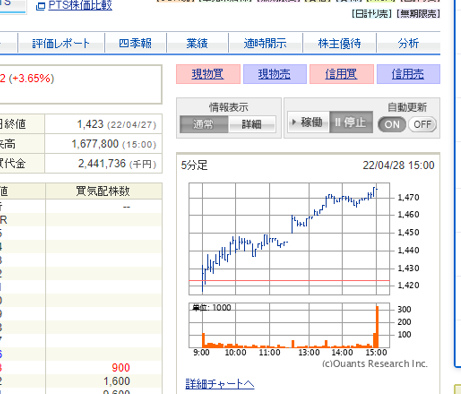Switch to the 適時開示 tab
Image resolution: width=461 pixels, height=394 pixels.
pyautogui.click(x=265, y=43)
